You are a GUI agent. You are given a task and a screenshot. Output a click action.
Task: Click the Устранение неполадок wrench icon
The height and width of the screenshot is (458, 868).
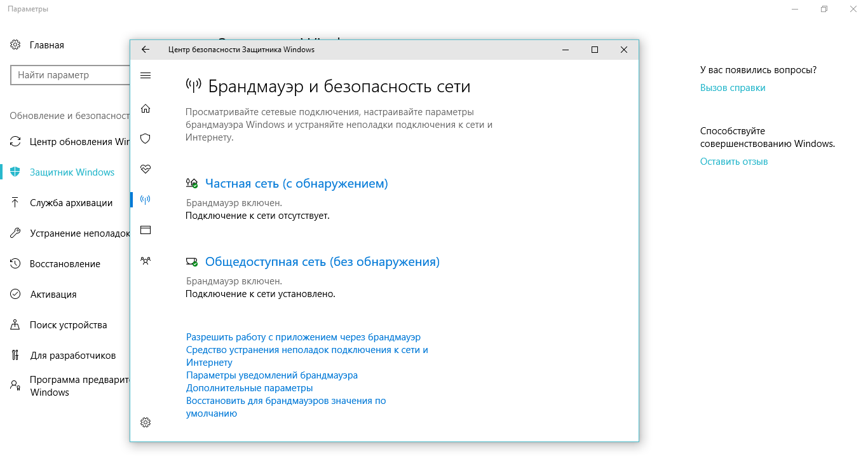[x=15, y=233]
